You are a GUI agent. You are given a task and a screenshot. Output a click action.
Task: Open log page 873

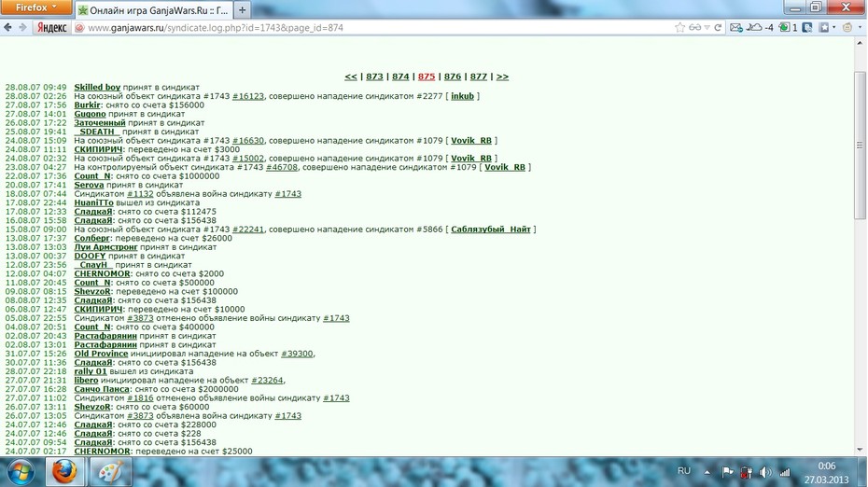(374, 77)
